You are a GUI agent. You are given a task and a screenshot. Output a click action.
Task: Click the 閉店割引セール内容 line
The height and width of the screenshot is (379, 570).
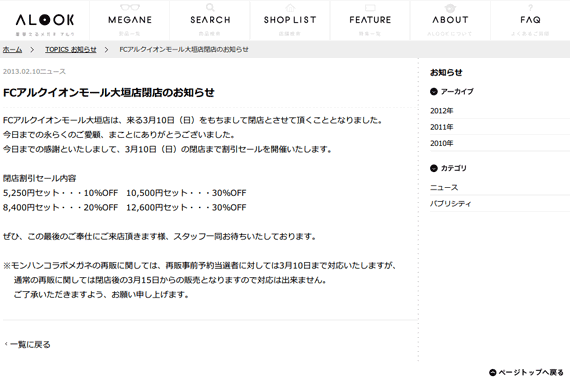point(40,178)
